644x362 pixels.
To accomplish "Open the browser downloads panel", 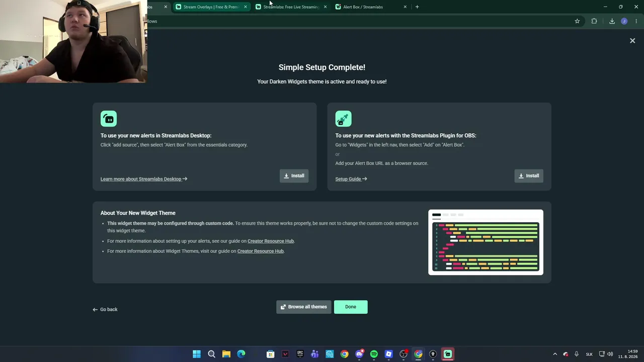I will click(x=612, y=21).
